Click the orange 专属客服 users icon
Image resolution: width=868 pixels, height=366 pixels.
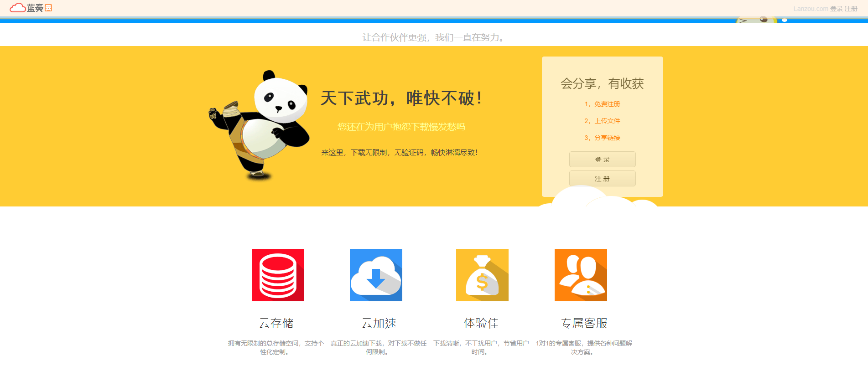pyautogui.click(x=581, y=275)
